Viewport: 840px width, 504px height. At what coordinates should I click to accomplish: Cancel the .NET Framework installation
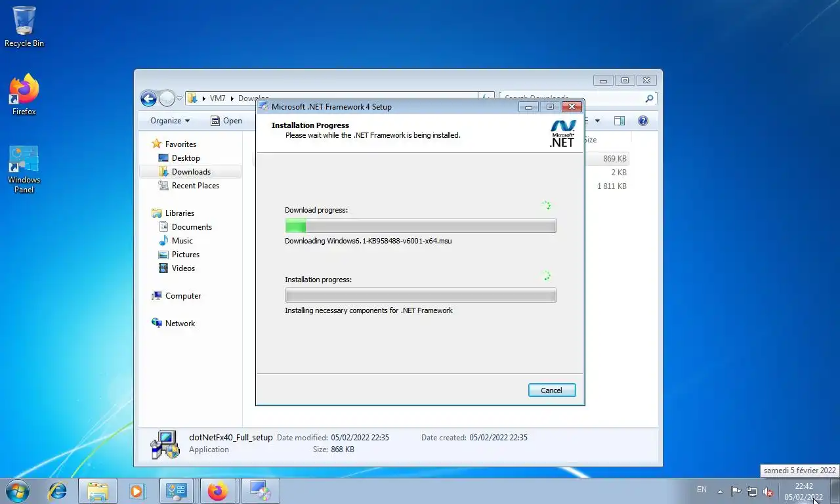[551, 390]
